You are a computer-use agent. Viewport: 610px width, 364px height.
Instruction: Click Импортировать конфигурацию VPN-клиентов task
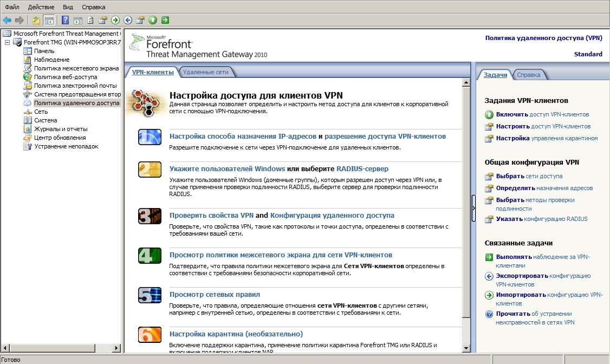tap(549, 299)
